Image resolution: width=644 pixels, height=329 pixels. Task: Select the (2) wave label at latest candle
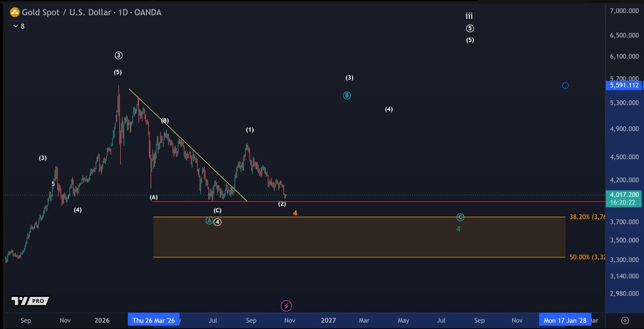282,204
